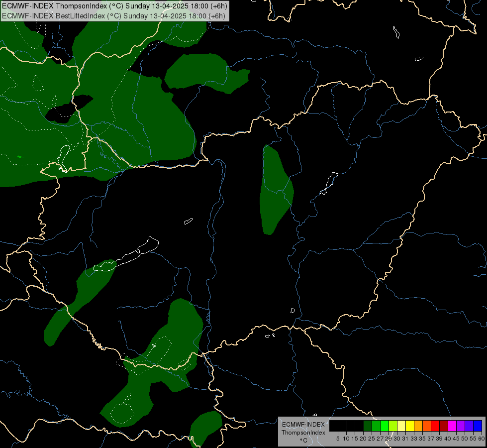
Task: Click the legend tick label 60
Action: pyautogui.click(x=482, y=439)
